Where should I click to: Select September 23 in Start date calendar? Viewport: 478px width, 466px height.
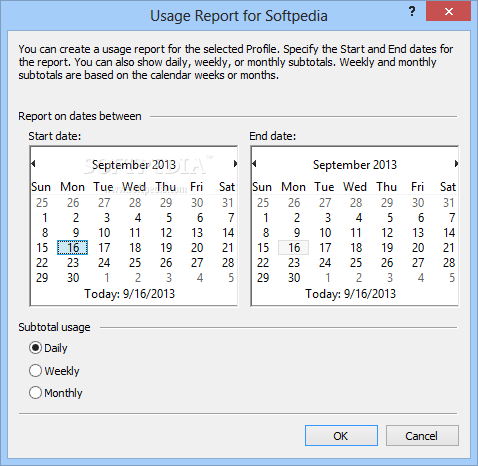[x=73, y=263]
